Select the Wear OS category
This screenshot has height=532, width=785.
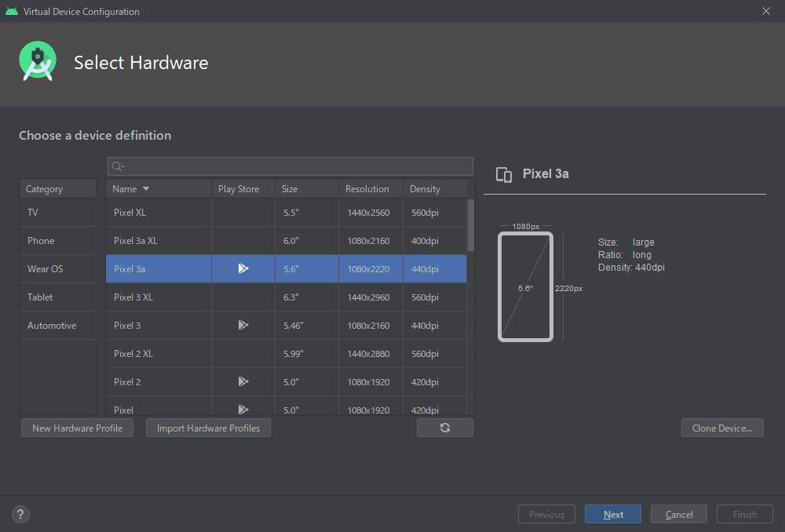pyautogui.click(x=58, y=269)
